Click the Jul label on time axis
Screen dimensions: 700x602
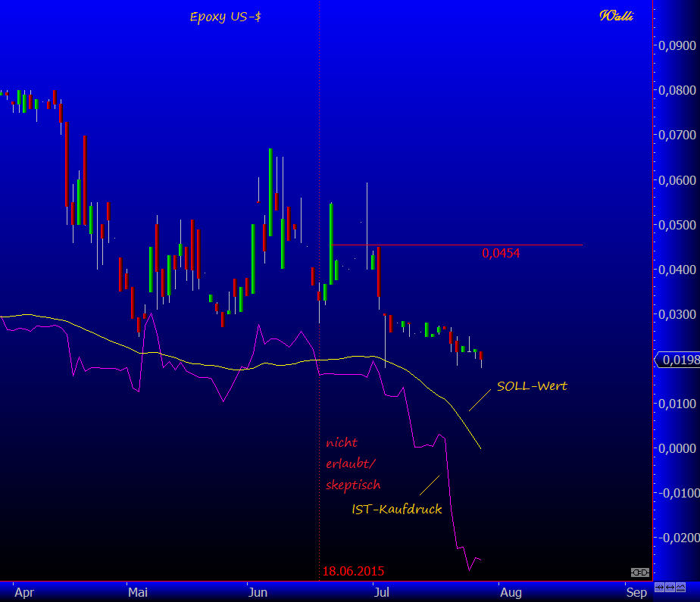[382, 593]
